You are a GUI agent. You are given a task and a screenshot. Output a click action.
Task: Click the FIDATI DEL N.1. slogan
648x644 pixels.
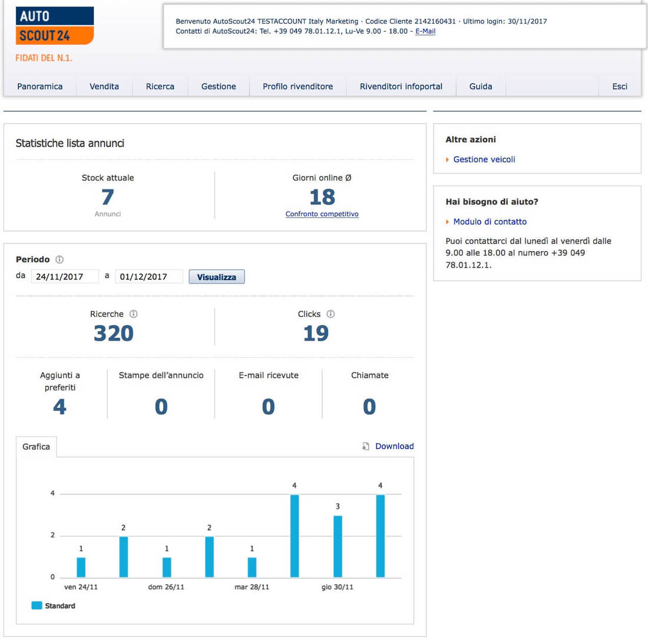[44, 58]
